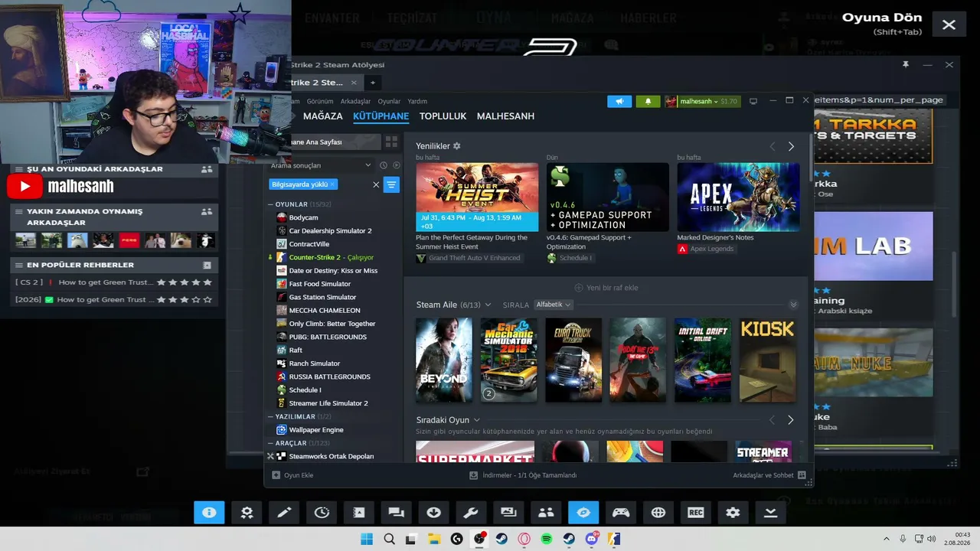Image resolution: width=980 pixels, height=551 pixels.
Task: Switch to the TOPLULUK tab
Action: coord(443,116)
